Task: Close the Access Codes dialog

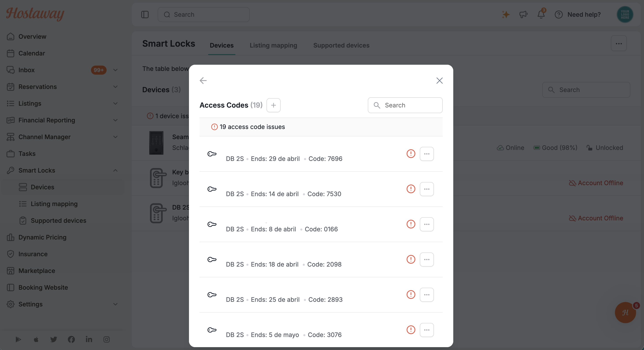Action: 439,80
